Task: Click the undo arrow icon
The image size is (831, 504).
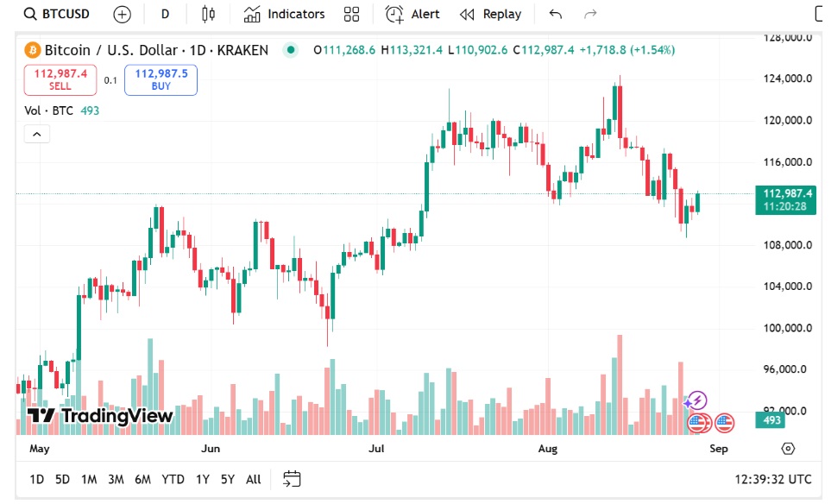Action: (x=555, y=14)
